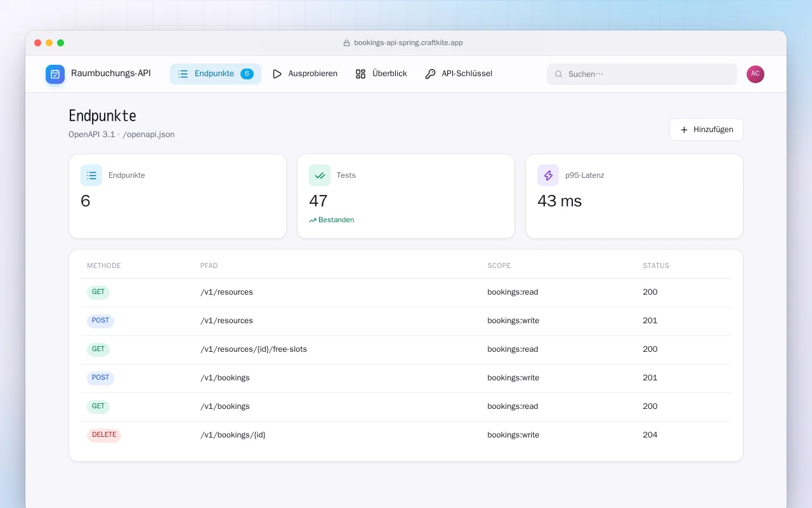The height and width of the screenshot is (508, 812).
Task: Click the POST badge for /v1/bookings
Action: tap(100, 378)
